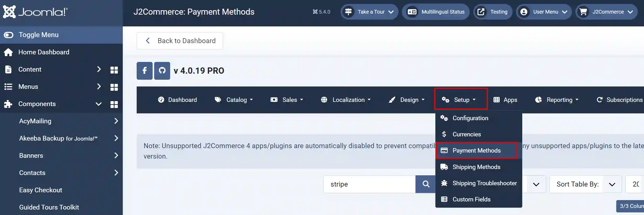
Task: Click the Testing site link button
Action: pyautogui.click(x=493, y=12)
